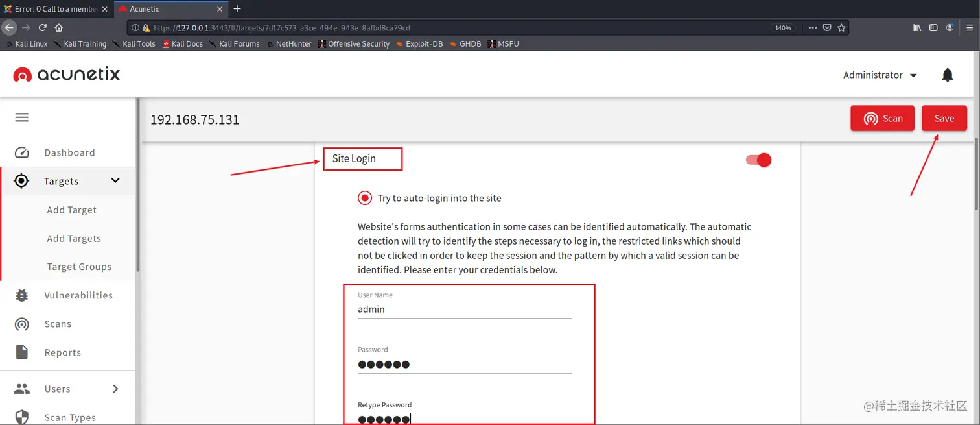Select the Targets sidebar icon
The width and height of the screenshot is (980, 425).
[x=21, y=180]
